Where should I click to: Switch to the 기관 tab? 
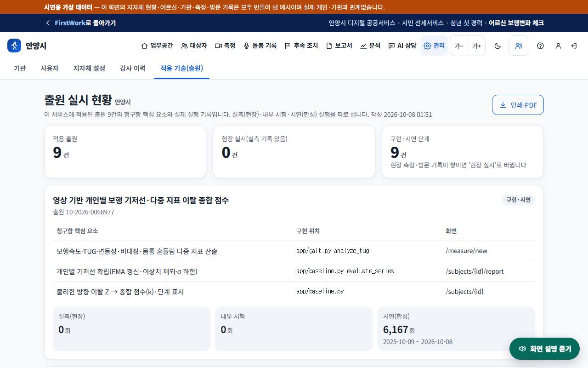(x=20, y=68)
